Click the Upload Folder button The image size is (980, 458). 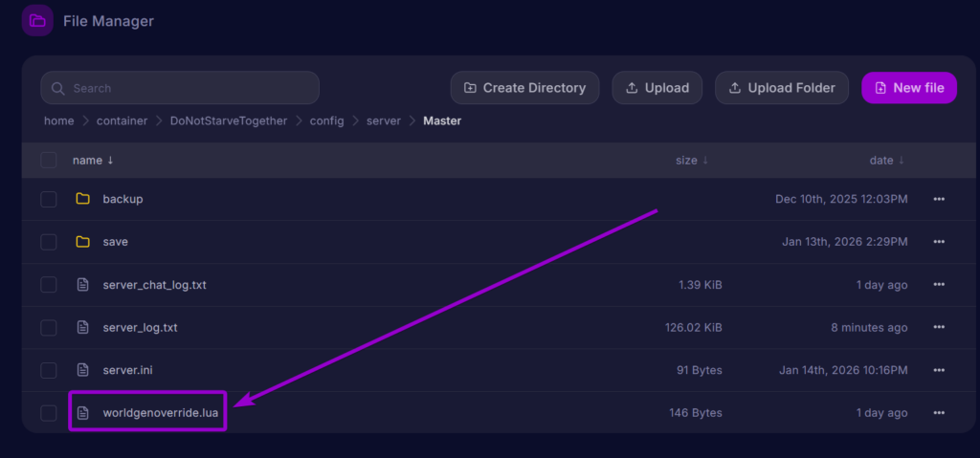(x=782, y=88)
